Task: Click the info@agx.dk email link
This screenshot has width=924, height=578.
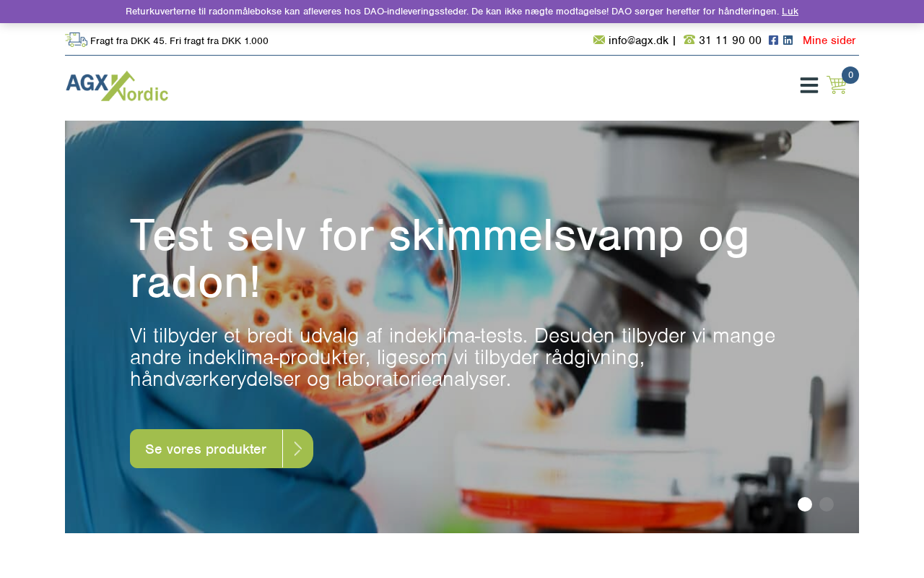Action: click(638, 40)
